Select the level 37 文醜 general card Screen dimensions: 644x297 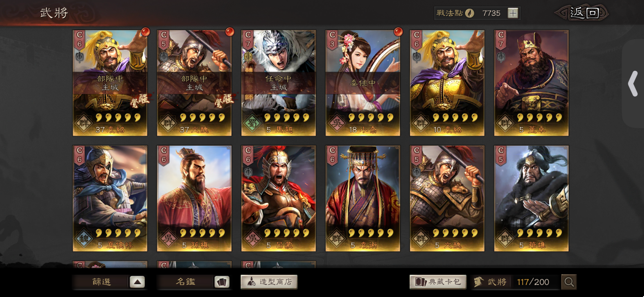194,83
